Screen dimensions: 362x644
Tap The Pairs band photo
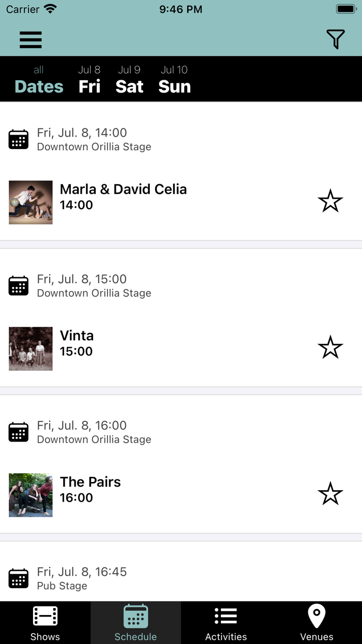pyautogui.click(x=30, y=495)
